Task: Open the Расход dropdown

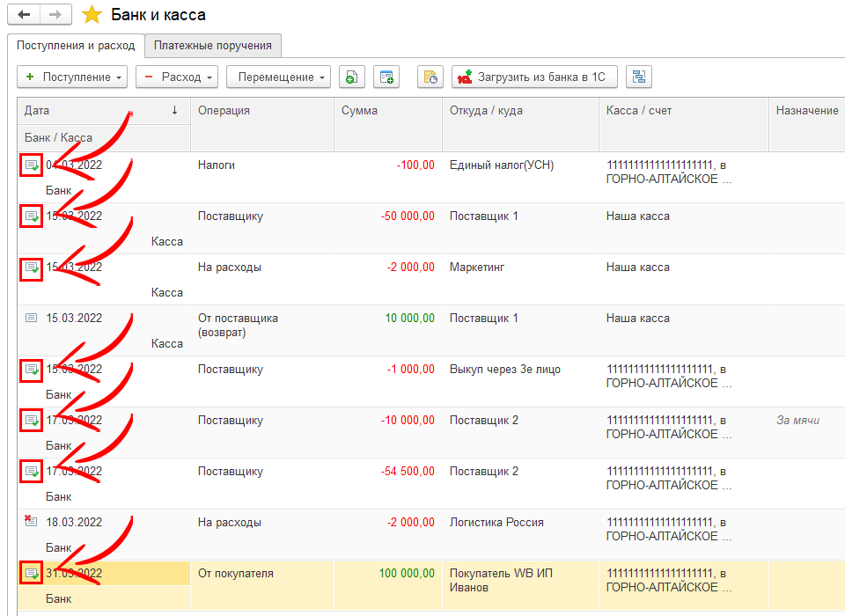Action: [x=176, y=77]
